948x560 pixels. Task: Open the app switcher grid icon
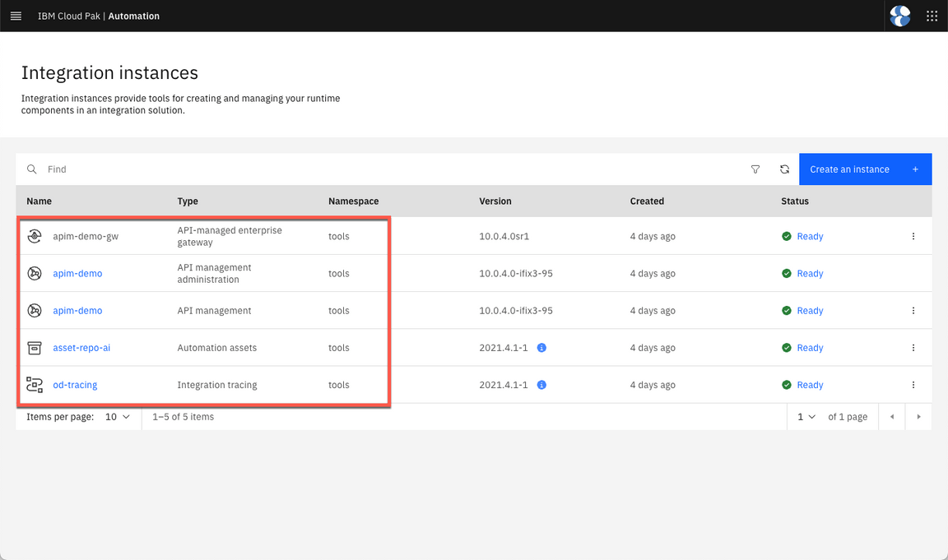tap(932, 16)
